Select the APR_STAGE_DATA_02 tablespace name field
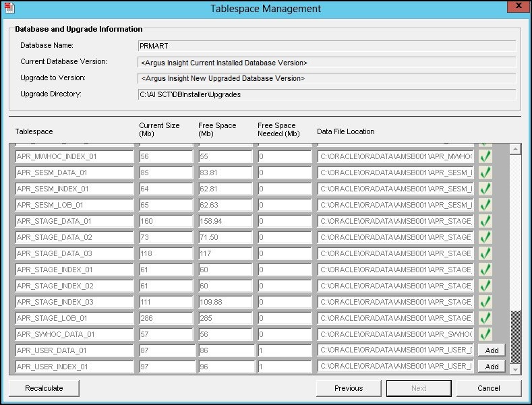 tap(75, 237)
